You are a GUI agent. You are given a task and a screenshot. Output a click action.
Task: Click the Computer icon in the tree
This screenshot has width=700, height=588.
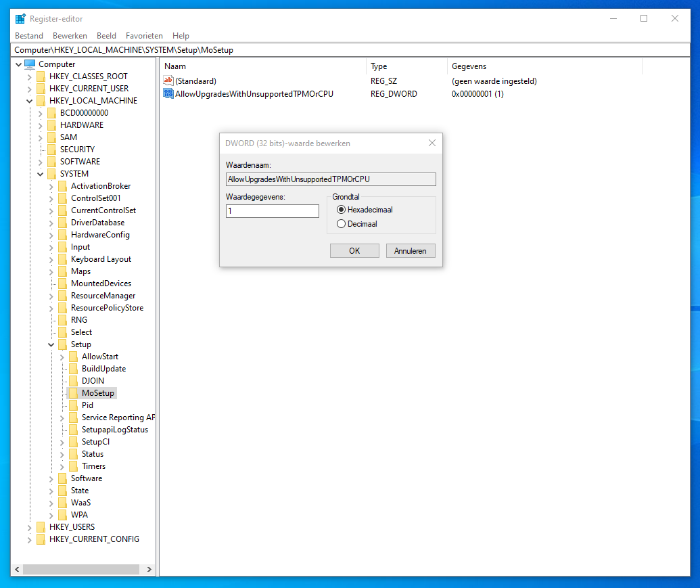(30, 64)
